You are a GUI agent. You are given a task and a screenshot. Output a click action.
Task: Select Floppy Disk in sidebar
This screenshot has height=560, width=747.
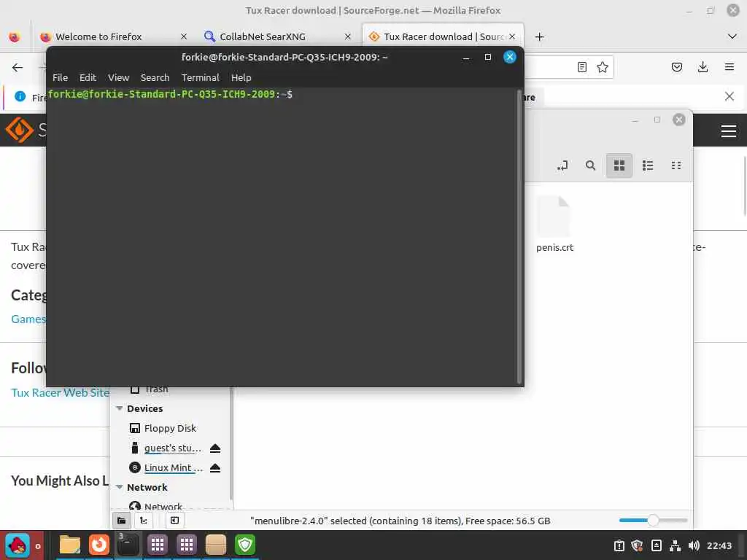pos(169,428)
